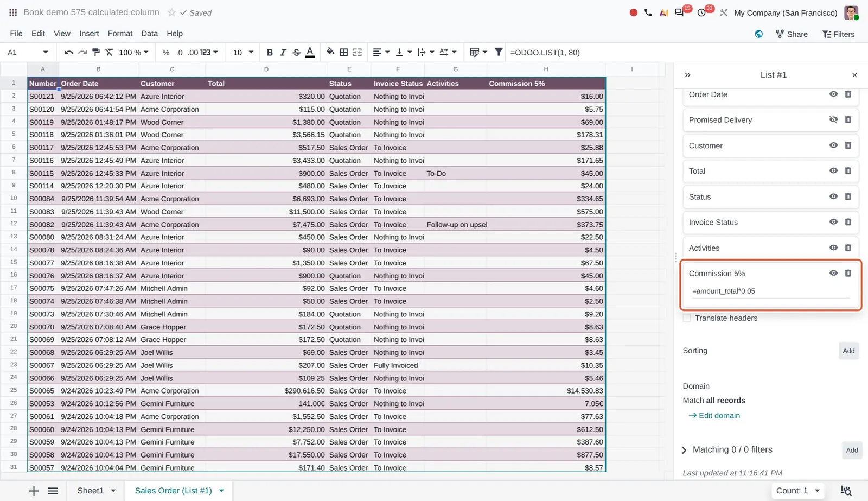Click Add next to Sorting
This screenshot has width=868, height=501.
[848, 351]
